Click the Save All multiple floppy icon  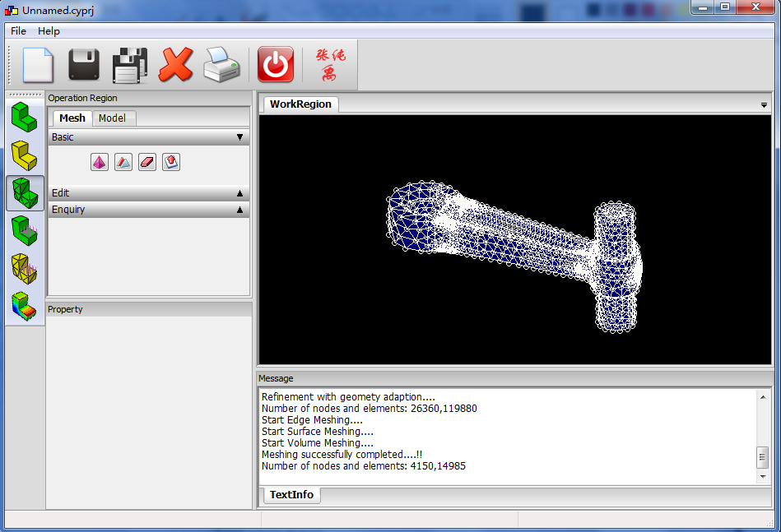130,65
